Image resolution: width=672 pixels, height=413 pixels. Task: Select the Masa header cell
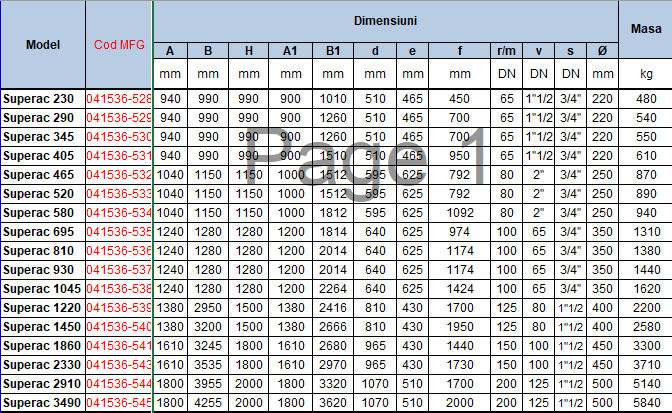tap(645, 31)
